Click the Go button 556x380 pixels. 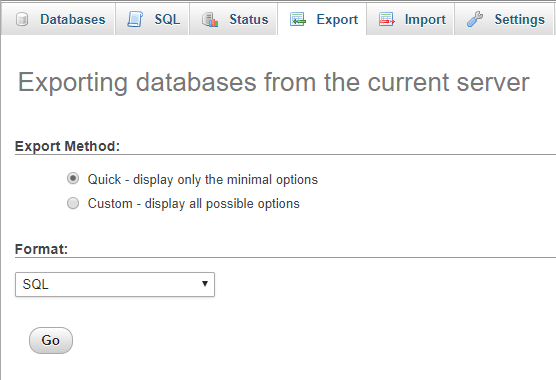(51, 340)
